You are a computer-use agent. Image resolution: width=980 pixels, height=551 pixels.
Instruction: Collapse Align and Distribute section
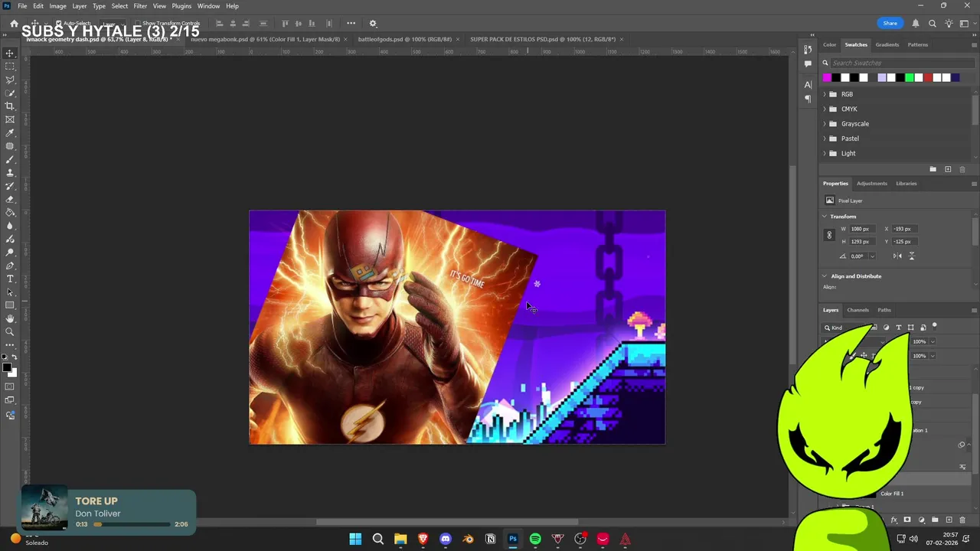(x=825, y=276)
